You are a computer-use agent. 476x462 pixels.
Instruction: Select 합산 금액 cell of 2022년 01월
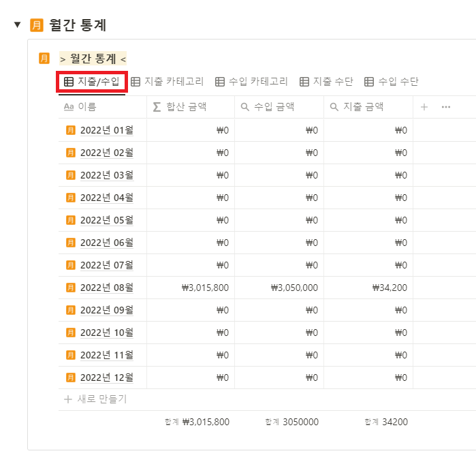pyautogui.click(x=191, y=130)
